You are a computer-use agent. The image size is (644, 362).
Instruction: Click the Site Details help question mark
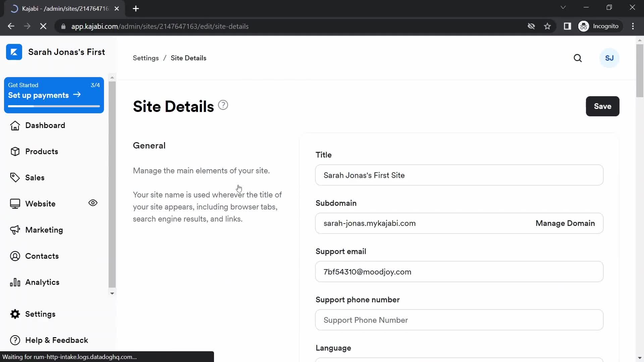click(x=223, y=105)
